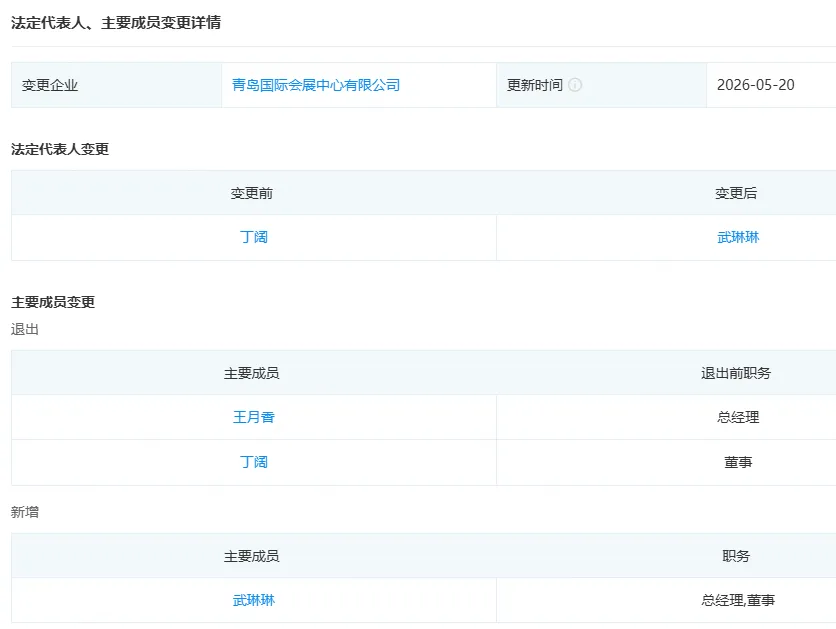Click the 职务 header in 新增 table
836x629 pixels.
pyautogui.click(x=736, y=556)
